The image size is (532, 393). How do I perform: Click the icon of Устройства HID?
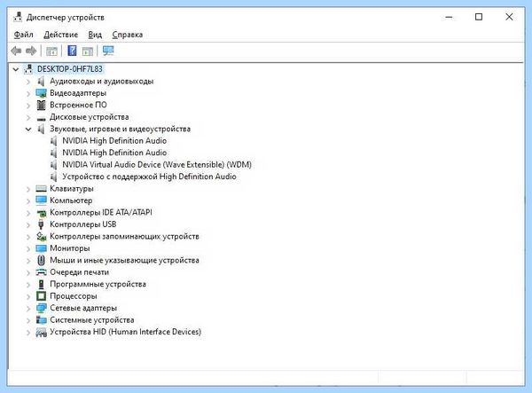pos(41,333)
